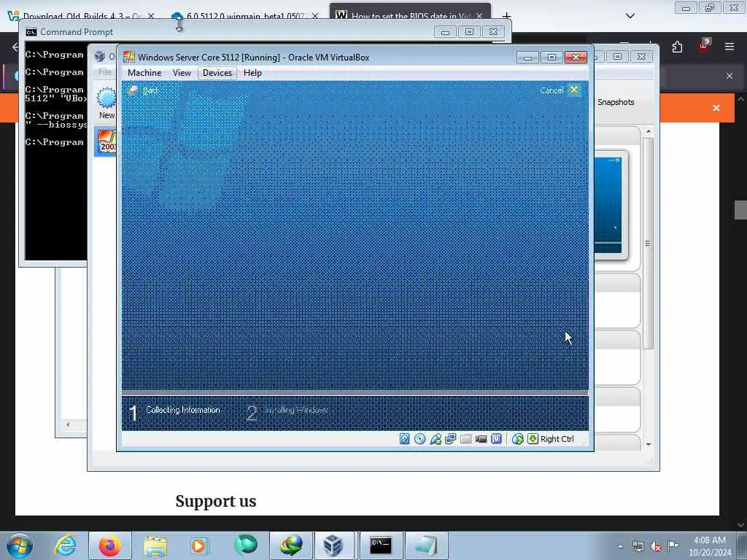
Task: Select the 2003 VM entry in VirtualBox Manager
Action: [106, 141]
